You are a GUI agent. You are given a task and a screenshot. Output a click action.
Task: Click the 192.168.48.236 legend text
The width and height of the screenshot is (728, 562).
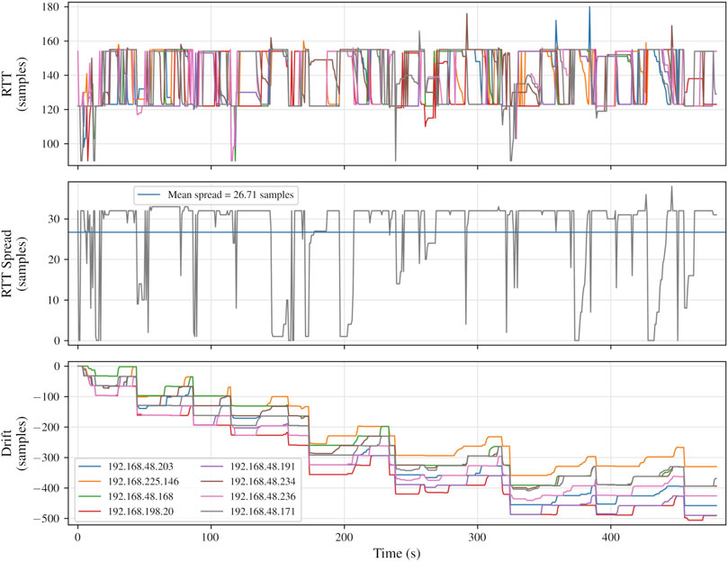[263, 496]
